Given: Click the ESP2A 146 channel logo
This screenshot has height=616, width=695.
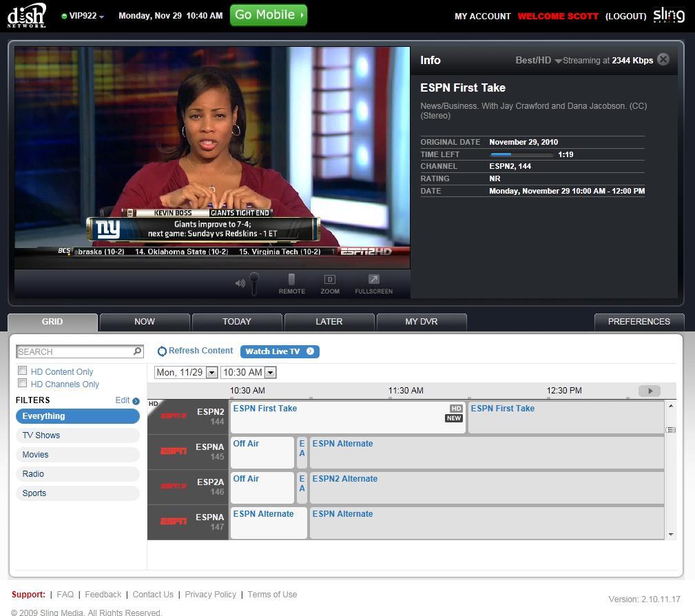Looking at the screenshot, I should [x=174, y=486].
